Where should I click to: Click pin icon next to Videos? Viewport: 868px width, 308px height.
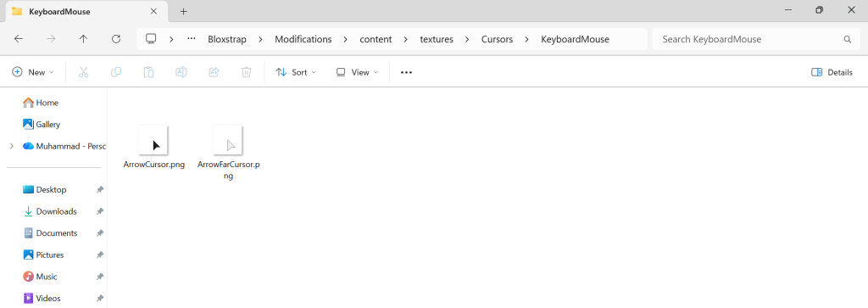click(x=100, y=298)
